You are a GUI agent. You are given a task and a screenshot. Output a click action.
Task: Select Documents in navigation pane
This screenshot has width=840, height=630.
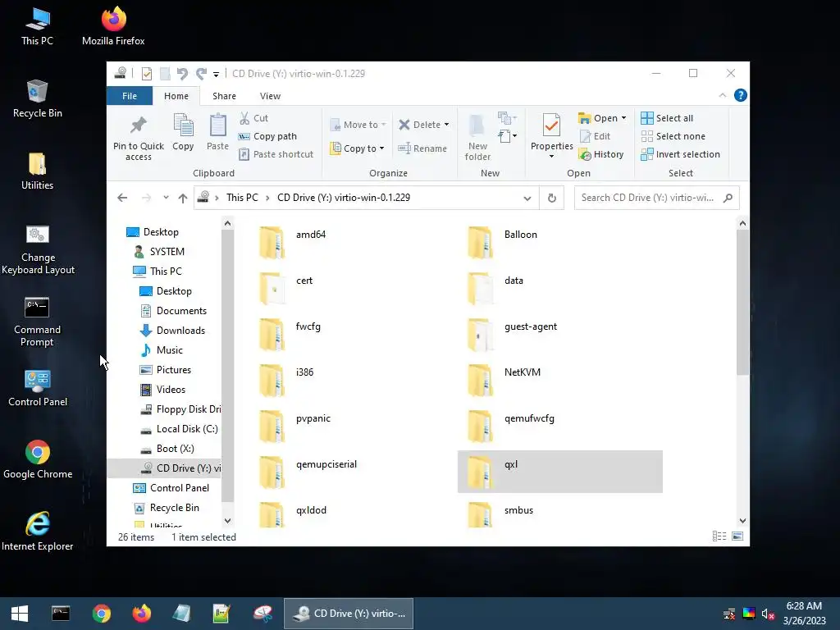tap(172, 311)
